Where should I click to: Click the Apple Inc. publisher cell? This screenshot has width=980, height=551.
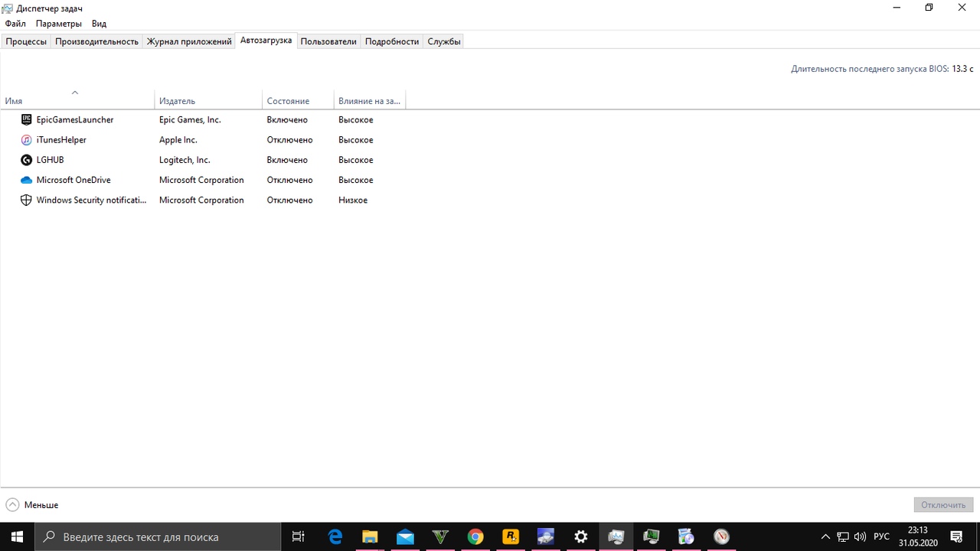point(178,140)
